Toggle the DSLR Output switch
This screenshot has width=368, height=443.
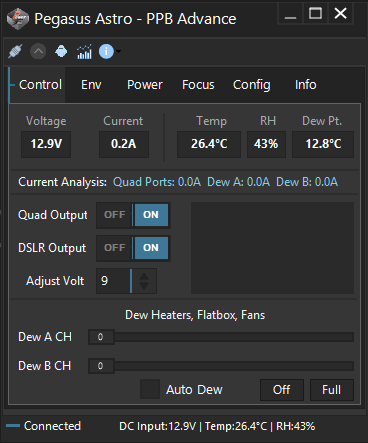pos(133,248)
